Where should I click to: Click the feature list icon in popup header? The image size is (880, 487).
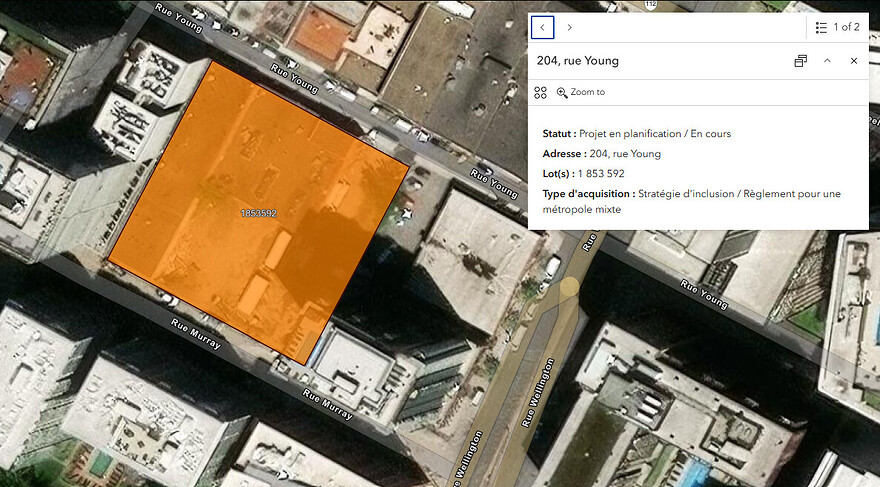[x=821, y=27]
